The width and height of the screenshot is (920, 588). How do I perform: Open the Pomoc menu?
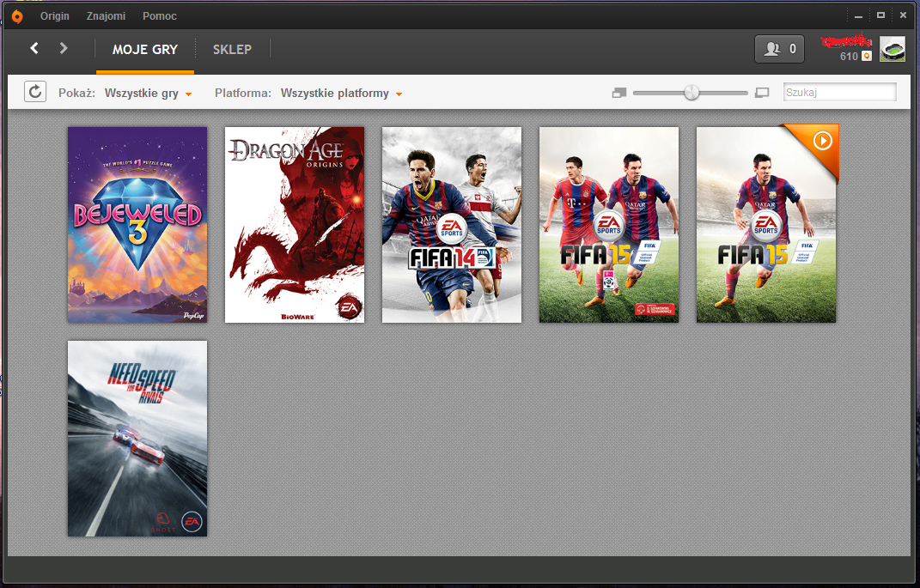[x=160, y=15]
